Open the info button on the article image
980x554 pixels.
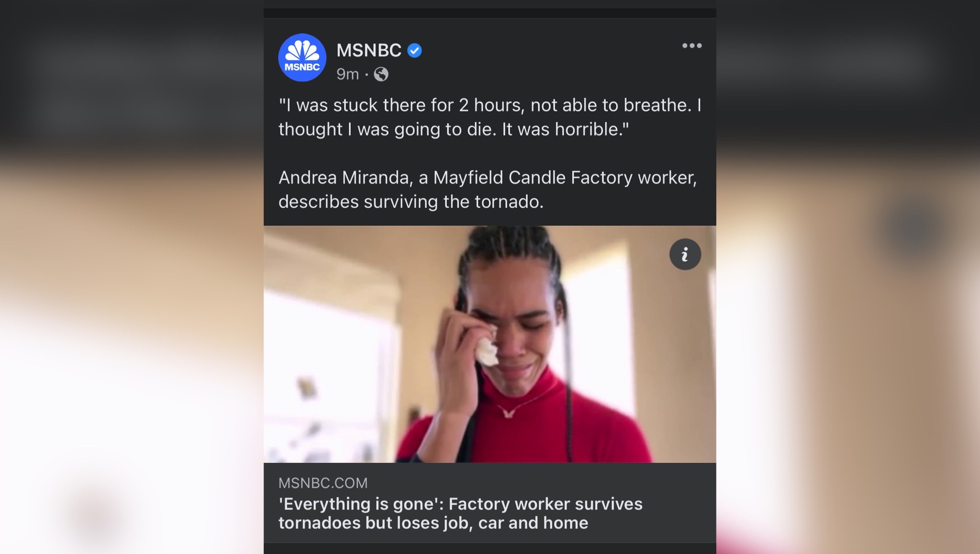[685, 254]
